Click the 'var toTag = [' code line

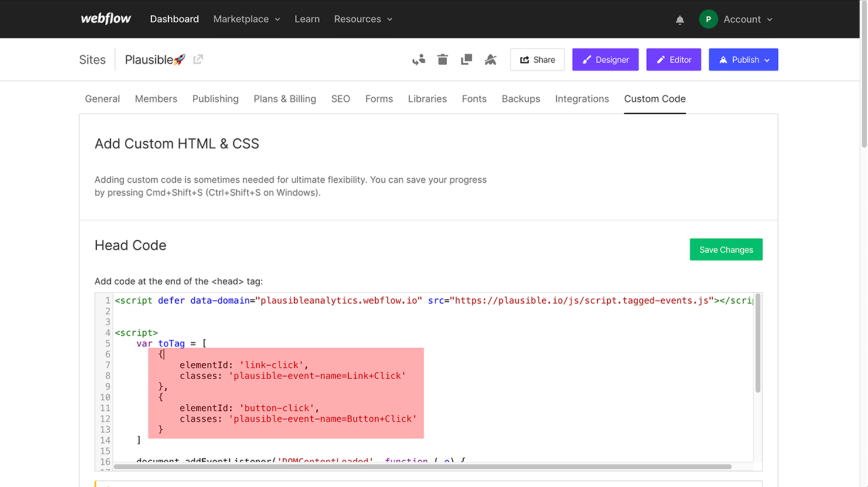coord(171,343)
